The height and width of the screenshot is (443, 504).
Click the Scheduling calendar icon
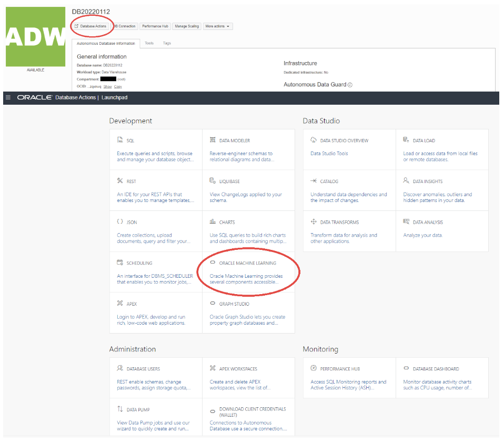pyautogui.click(x=120, y=263)
